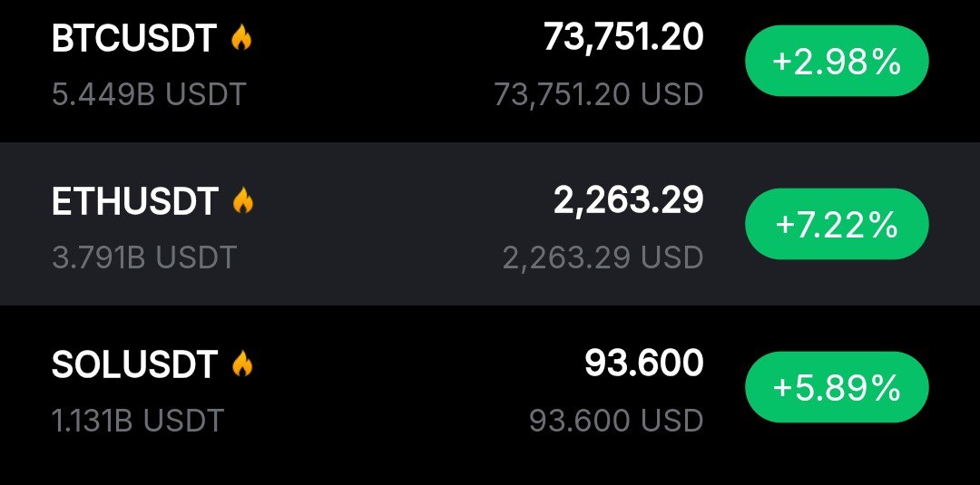980x485 pixels.
Task: Click the 2,263.29 USD converted price
Action: [x=603, y=257]
